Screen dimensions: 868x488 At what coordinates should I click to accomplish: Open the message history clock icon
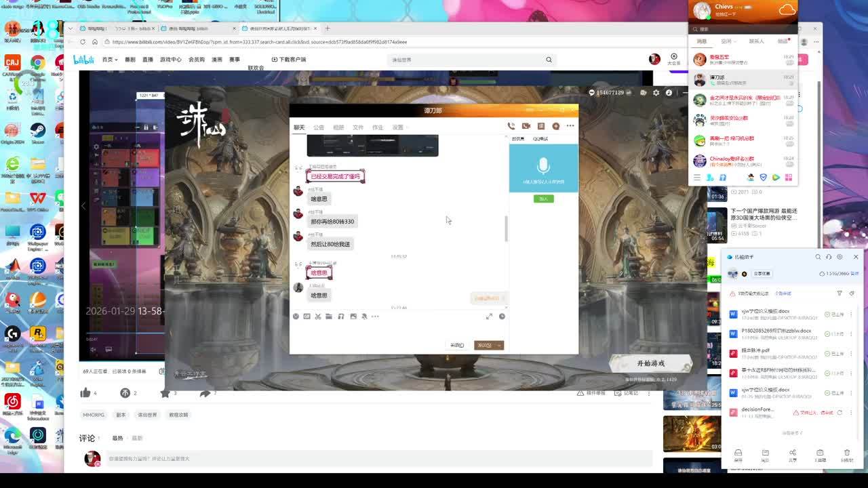(x=502, y=317)
